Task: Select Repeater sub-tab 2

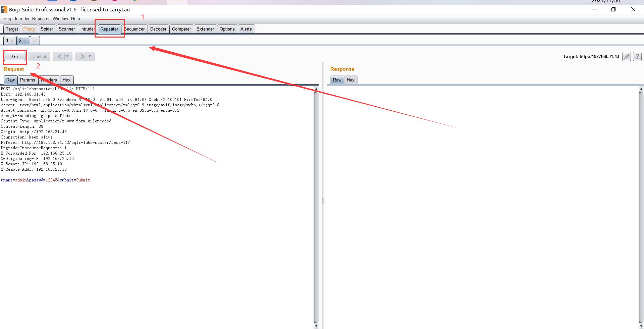Action: click(20, 40)
